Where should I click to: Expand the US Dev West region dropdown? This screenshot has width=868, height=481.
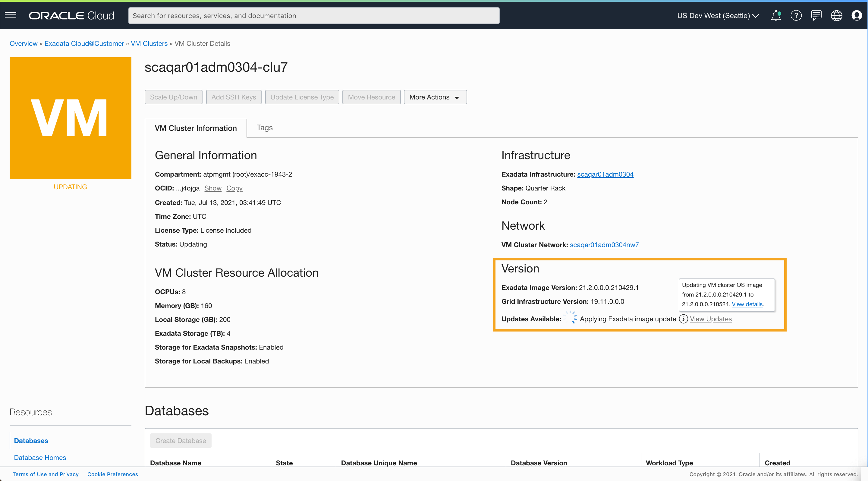point(718,15)
